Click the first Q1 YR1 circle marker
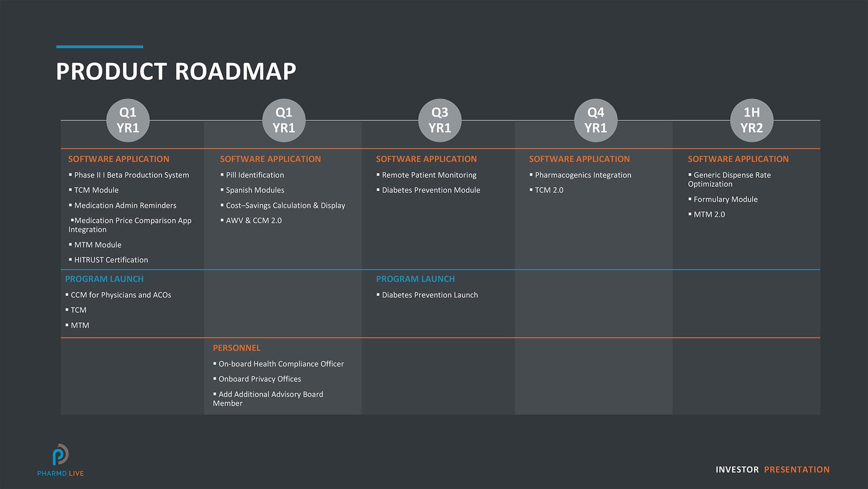868x489 pixels. click(x=128, y=120)
